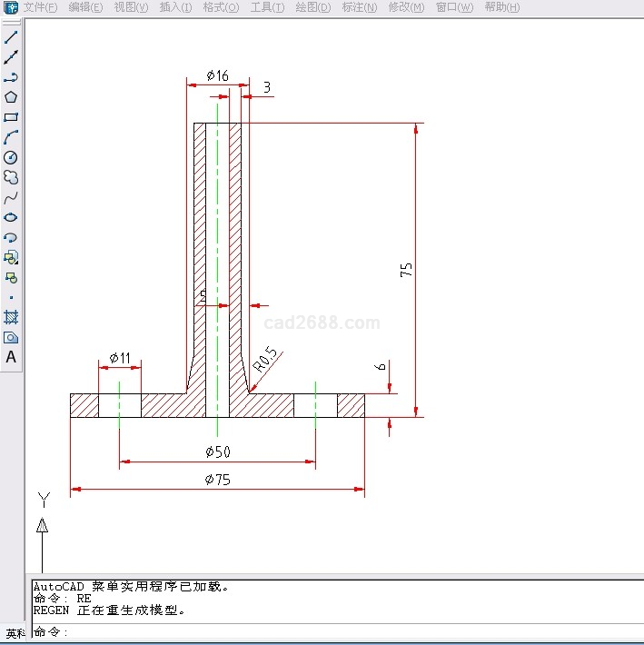Image resolution: width=644 pixels, height=645 pixels.
Task: Activate the Multiline Text tool
Action: tap(11, 357)
